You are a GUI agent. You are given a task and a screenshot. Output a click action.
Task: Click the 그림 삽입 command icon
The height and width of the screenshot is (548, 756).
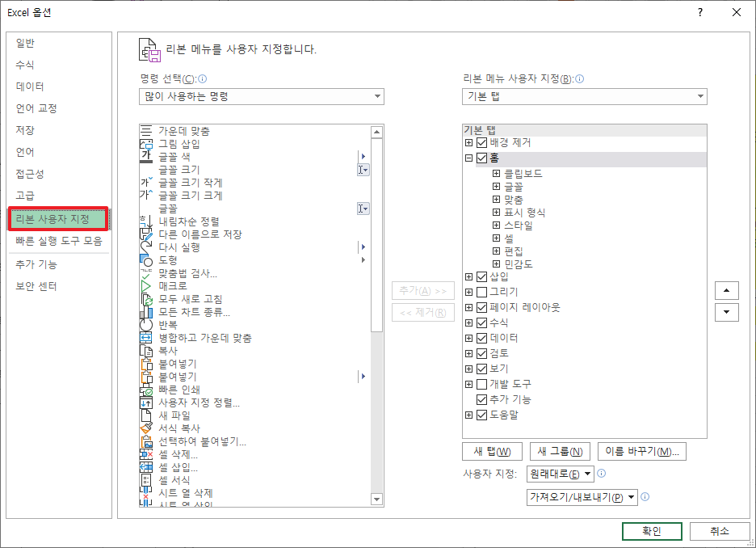tap(146, 144)
